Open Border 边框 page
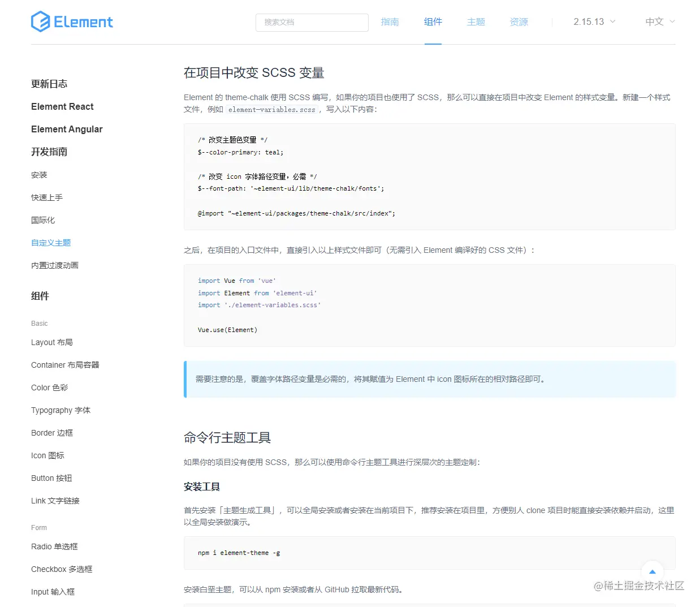The width and height of the screenshot is (700, 607). (52, 433)
